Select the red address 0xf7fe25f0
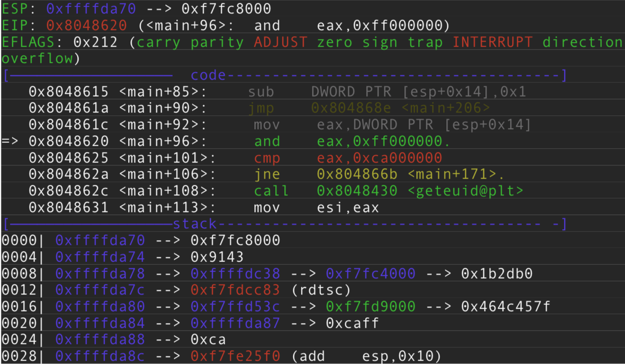 [x=235, y=356]
